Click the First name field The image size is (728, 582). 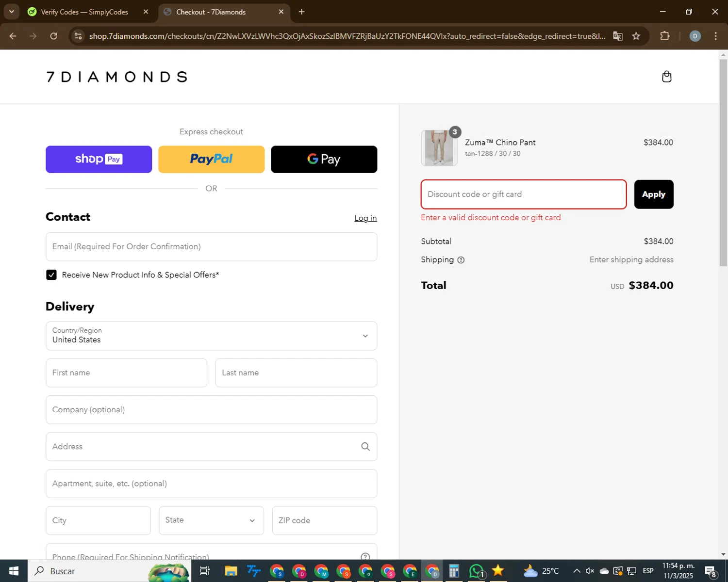point(126,372)
